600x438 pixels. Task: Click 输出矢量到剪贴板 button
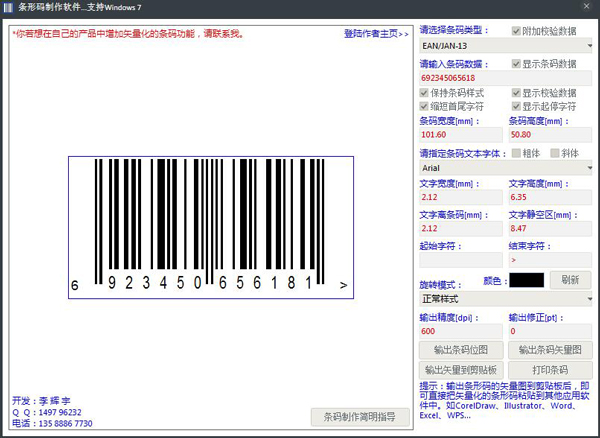click(461, 370)
